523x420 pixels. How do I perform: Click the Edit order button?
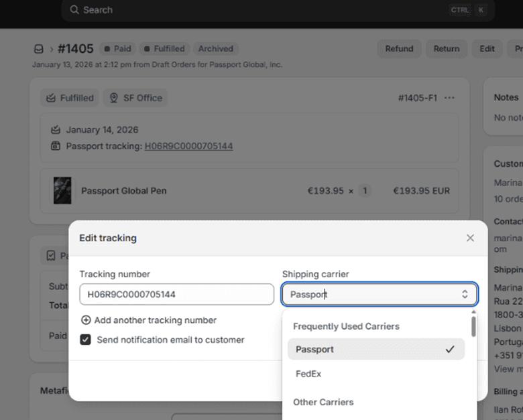[x=487, y=49]
